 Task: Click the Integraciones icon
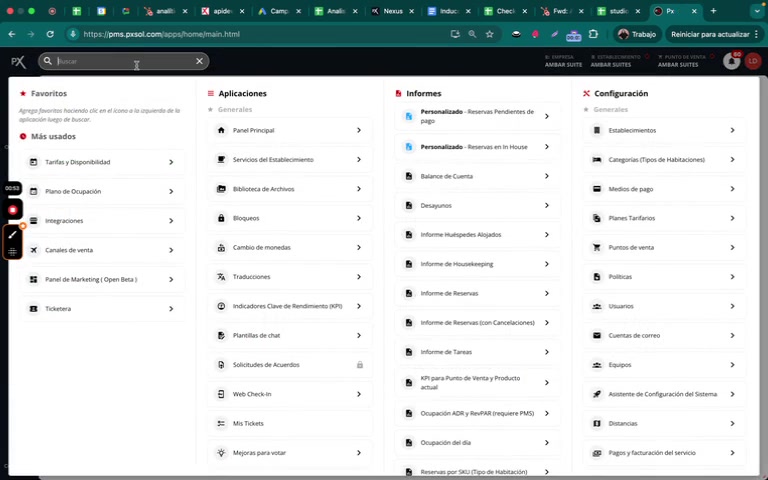[33, 221]
